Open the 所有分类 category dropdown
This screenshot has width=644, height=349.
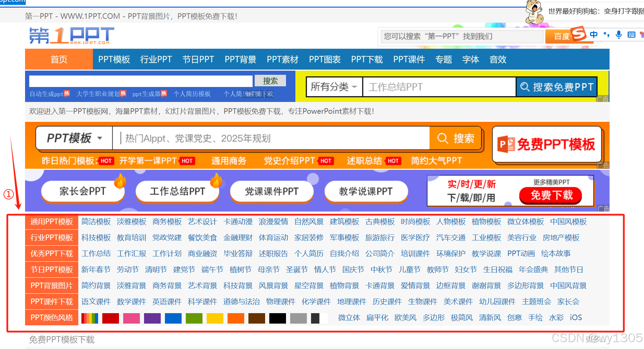(334, 87)
